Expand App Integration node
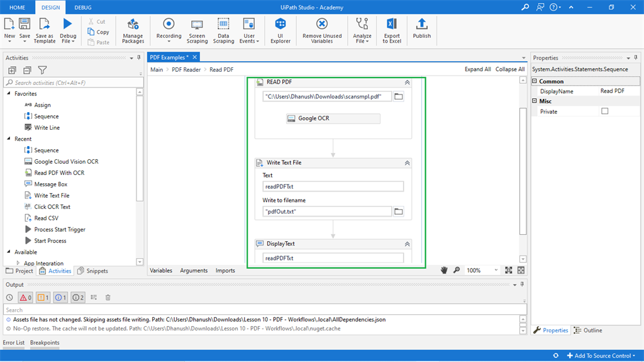The height and width of the screenshot is (362, 644). (x=18, y=263)
